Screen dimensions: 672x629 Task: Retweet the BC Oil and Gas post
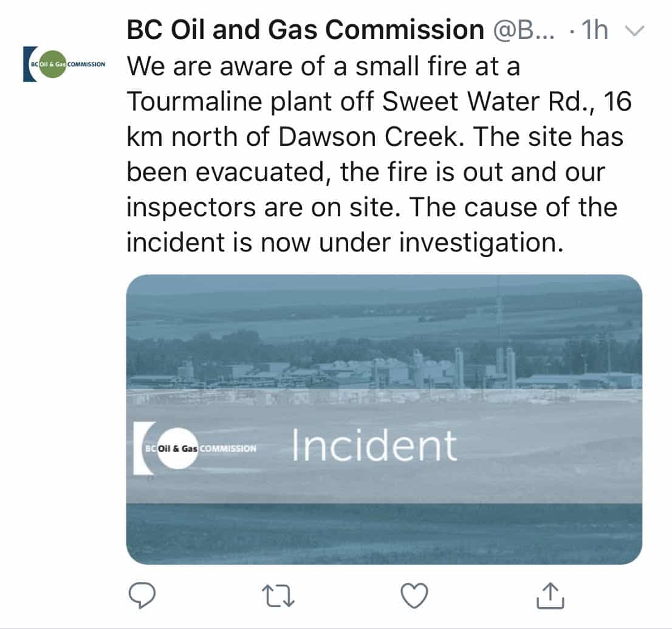(x=280, y=595)
